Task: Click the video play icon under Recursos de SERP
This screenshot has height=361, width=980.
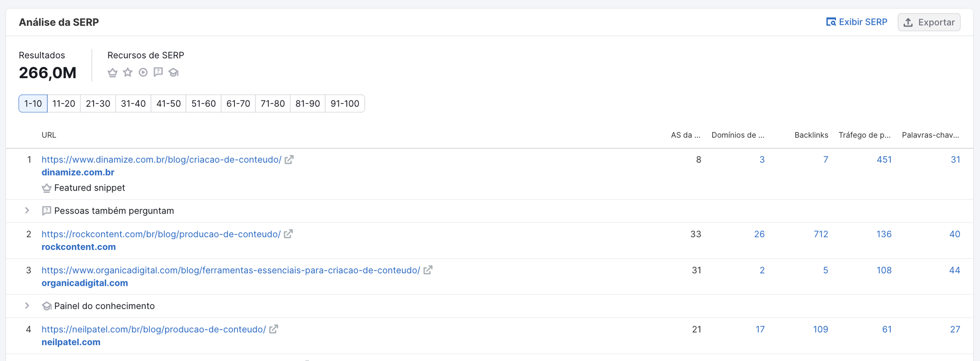Action: [143, 72]
